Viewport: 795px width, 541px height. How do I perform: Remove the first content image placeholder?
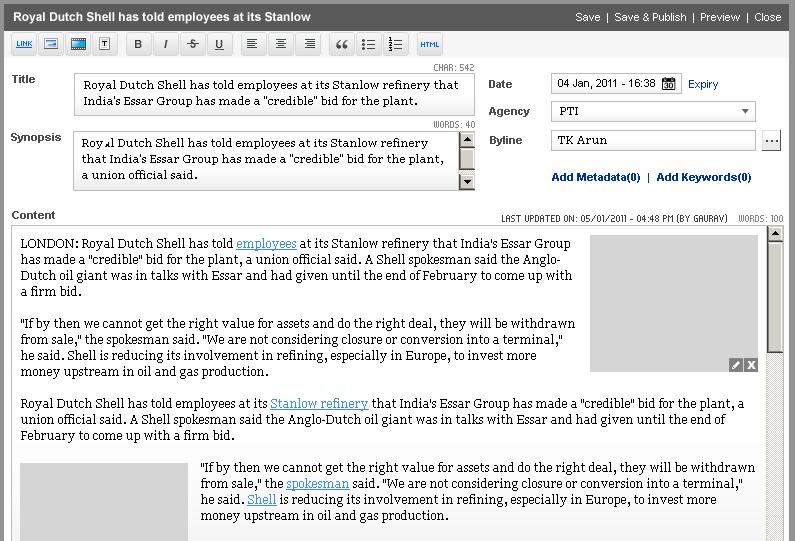pyautogui.click(x=751, y=365)
